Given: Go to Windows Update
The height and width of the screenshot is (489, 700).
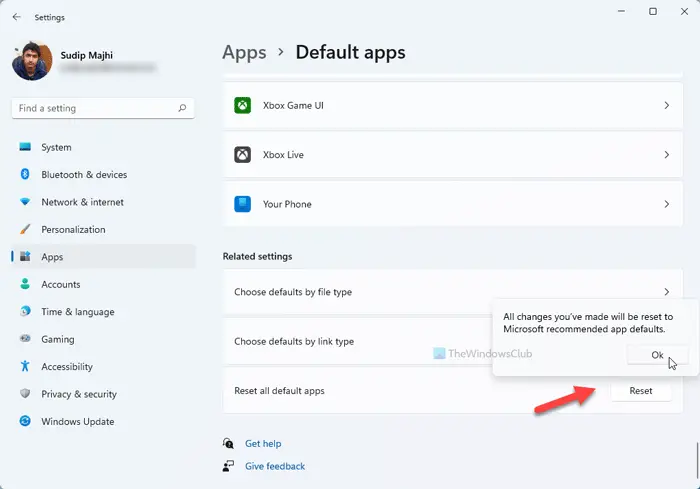Looking at the screenshot, I should pos(104,421).
